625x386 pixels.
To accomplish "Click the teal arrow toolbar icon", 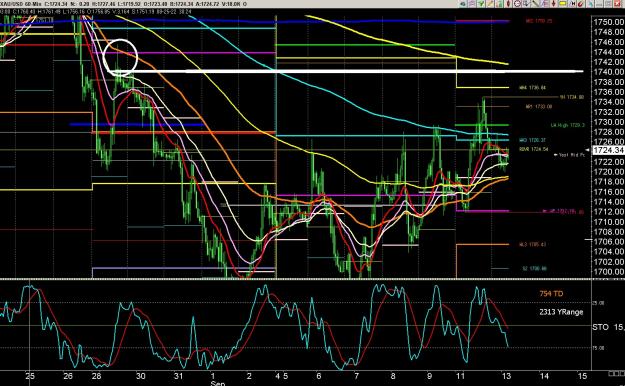I will point(590,4).
